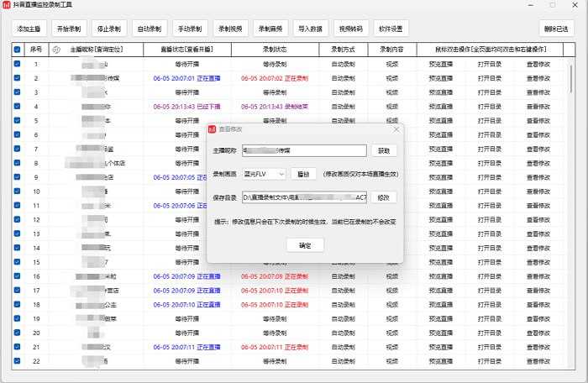The image size is (588, 383).
Task: Click 预览直播 in row 8
Action: tap(441, 163)
